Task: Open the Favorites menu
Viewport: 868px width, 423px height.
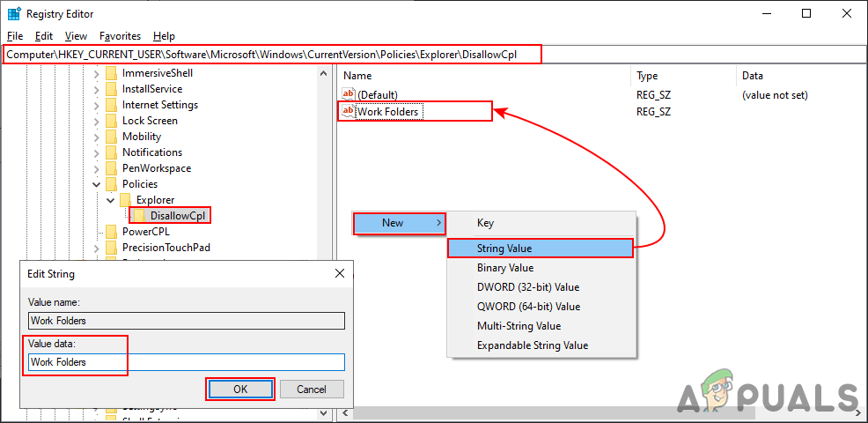Action: 120,36
